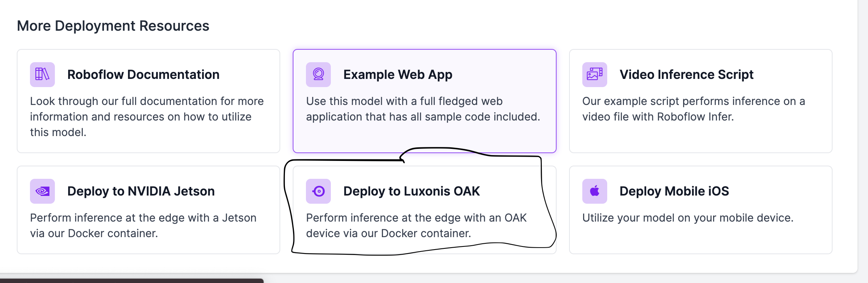Click the 'full fledged web application' description text
The height and width of the screenshot is (283, 868).
[x=423, y=109]
